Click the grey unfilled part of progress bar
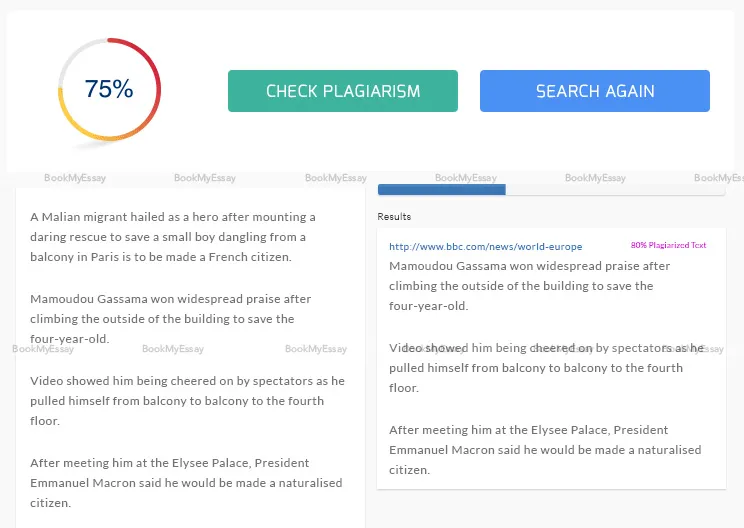The image size is (744, 528). click(615, 190)
